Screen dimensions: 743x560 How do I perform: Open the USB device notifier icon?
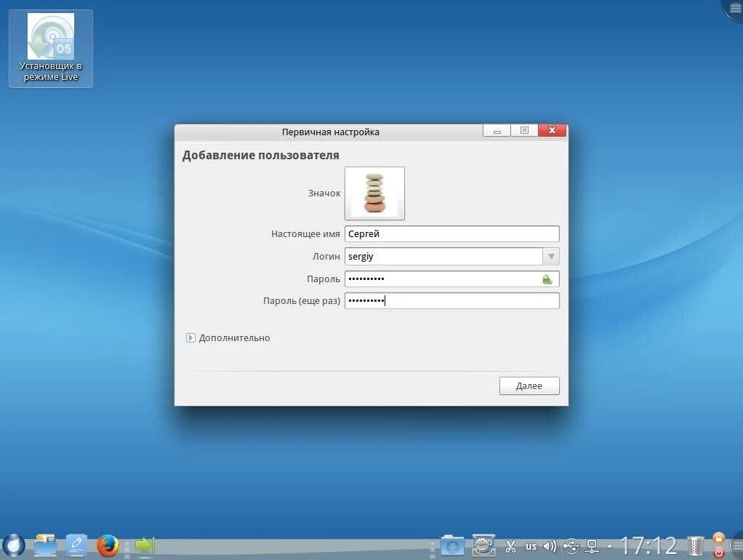pyautogui.click(x=571, y=547)
